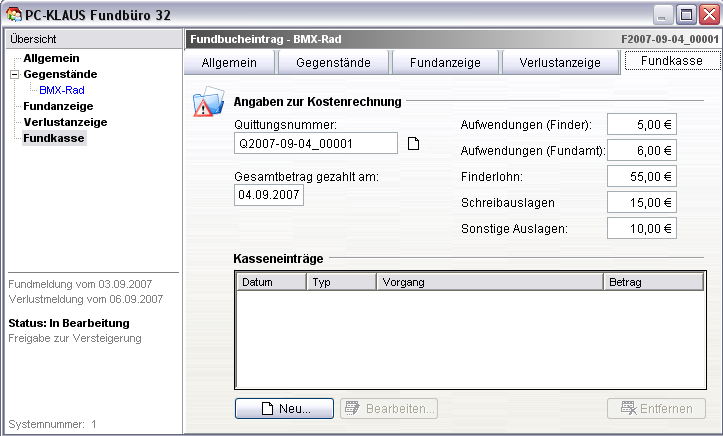Edit the Finderlohn amount field
Screen dimensions: 723x436
642,176
